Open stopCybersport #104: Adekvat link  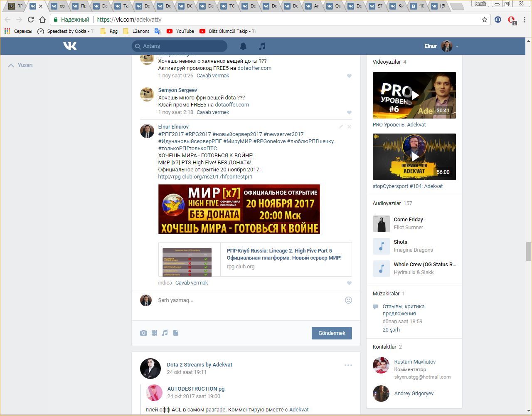point(408,186)
